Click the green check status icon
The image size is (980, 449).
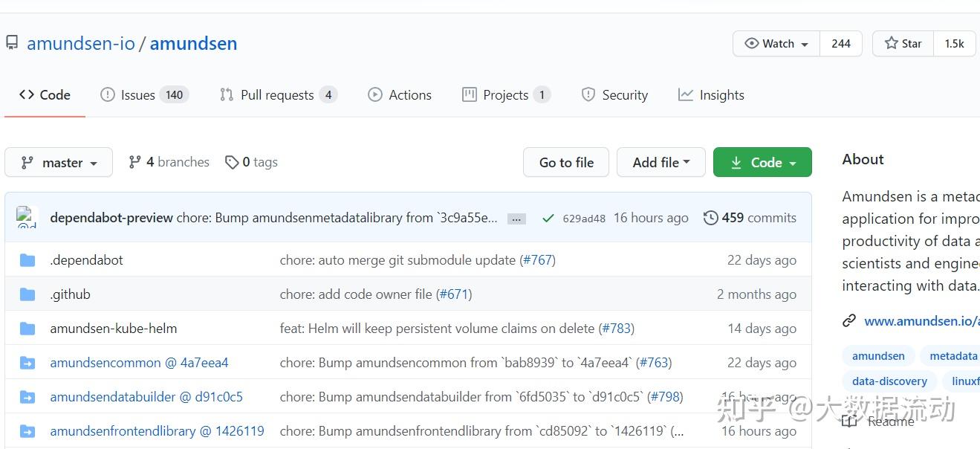pyautogui.click(x=548, y=219)
